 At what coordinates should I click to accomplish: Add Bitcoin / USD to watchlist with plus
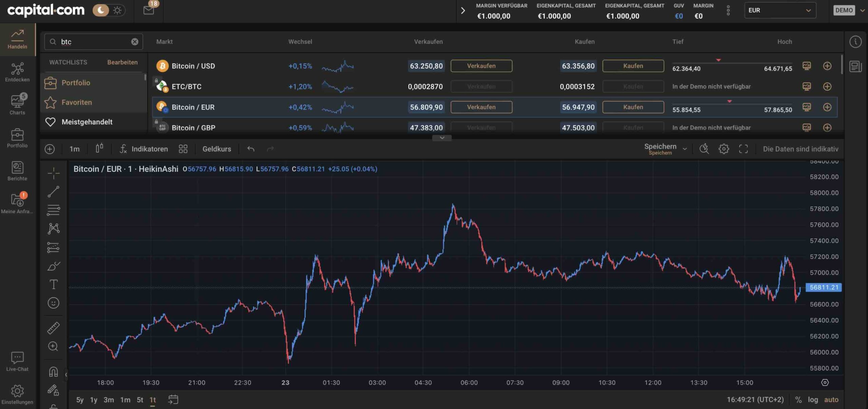(x=827, y=66)
